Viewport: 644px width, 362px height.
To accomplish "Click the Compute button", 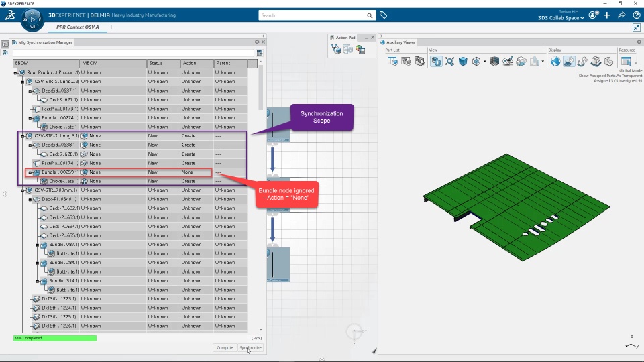I will coord(225,348).
